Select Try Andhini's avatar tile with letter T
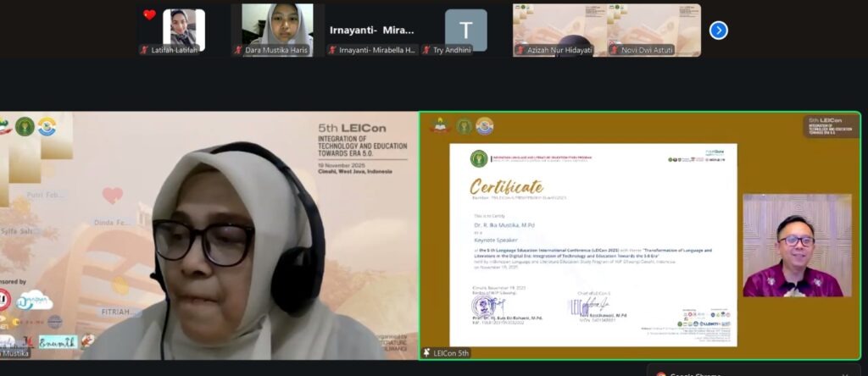The width and height of the screenshot is (868, 376). (465, 29)
